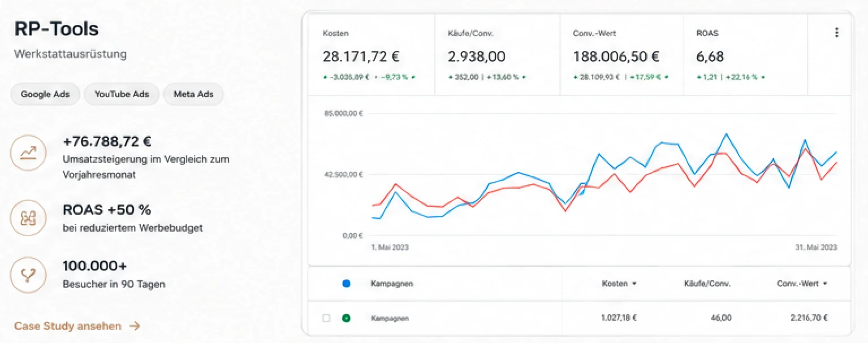Viewport: 868px width, 343px height.
Task: Open the Case Study ansehen link
Action: point(77,326)
